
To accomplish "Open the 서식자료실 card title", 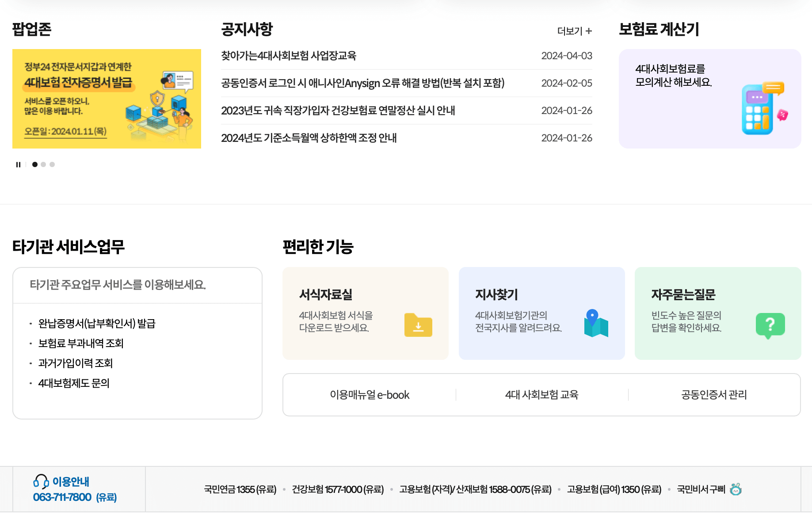I will coord(326,294).
